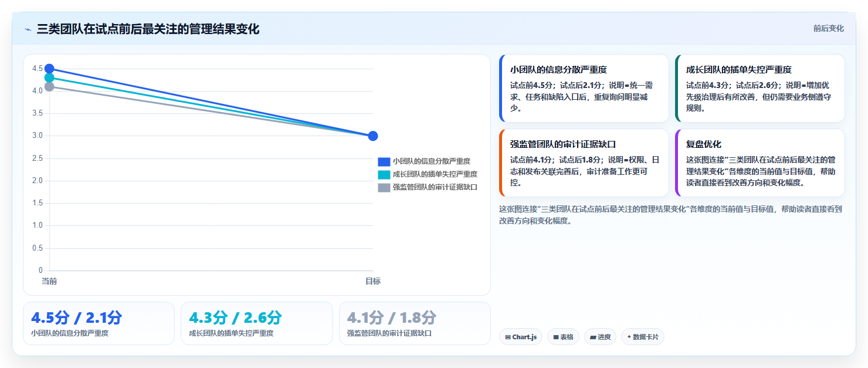Click the legend text 强监管团队的审计证据缺口

pyautogui.click(x=435, y=187)
